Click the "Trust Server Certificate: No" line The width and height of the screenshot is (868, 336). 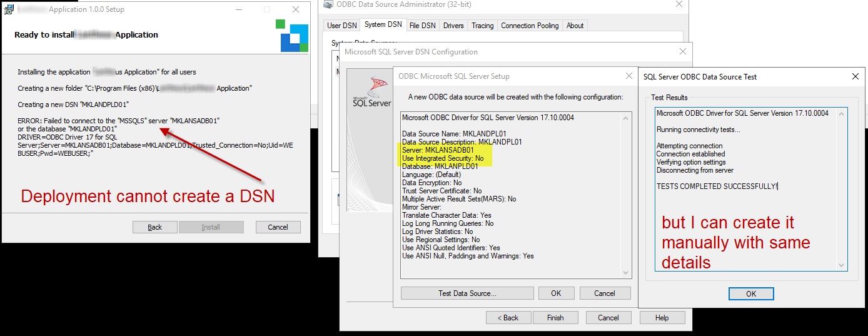(x=442, y=191)
